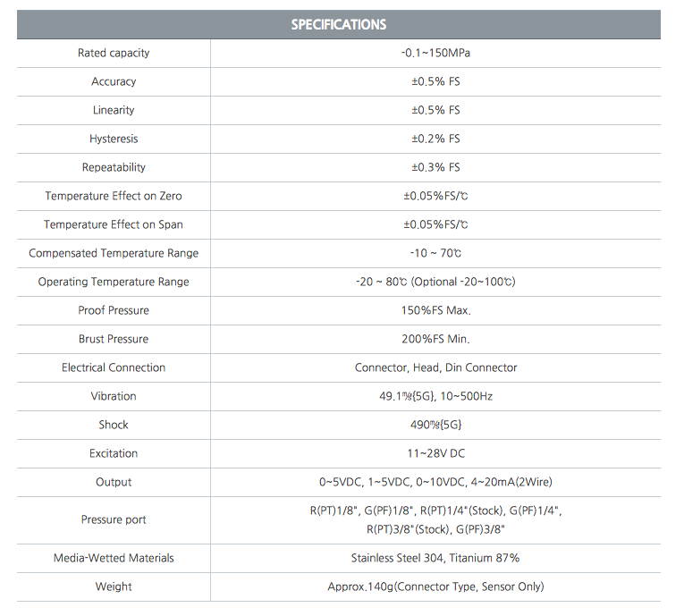
Task: Select the Repeatability ±0.3% FS value
Action: coord(435,167)
